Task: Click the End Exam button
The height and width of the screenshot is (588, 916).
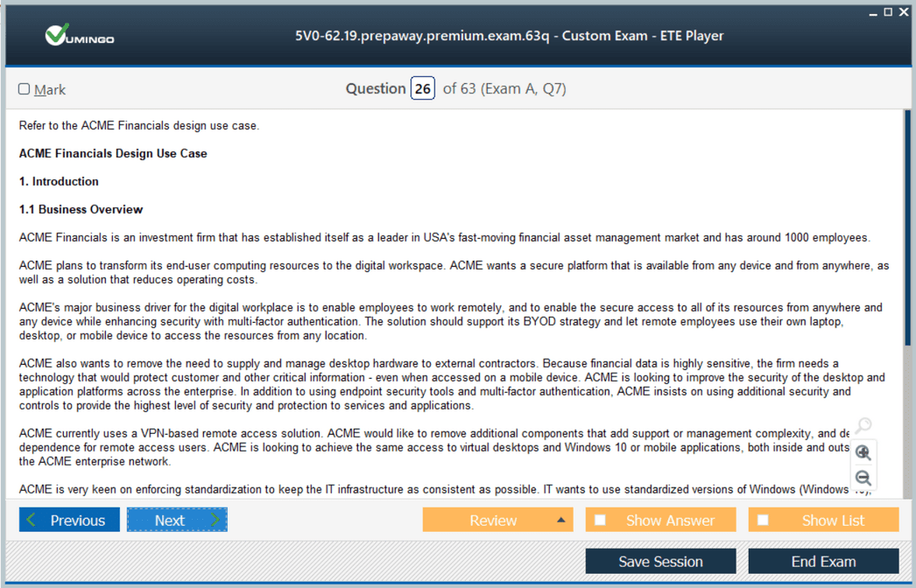Action: pos(823,561)
